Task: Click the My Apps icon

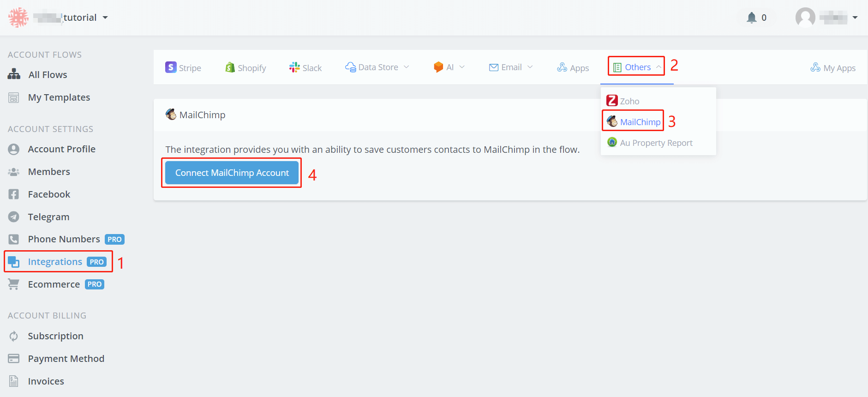Action: pyautogui.click(x=815, y=67)
